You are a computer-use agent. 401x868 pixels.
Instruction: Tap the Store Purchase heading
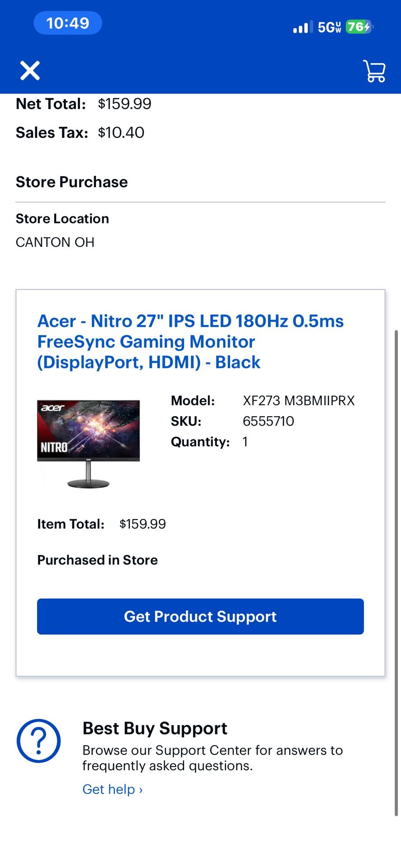click(x=71, y=182)
